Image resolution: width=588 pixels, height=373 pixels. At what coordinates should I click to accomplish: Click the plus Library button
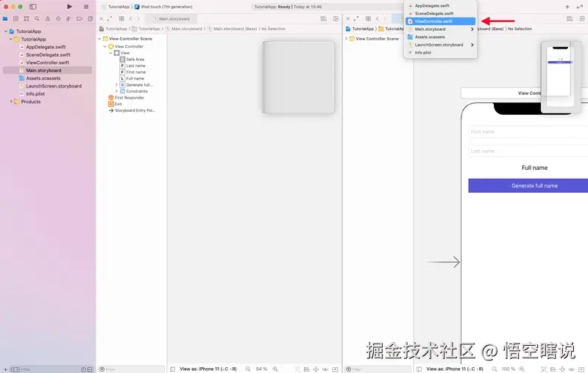click(x=567, y=7)
